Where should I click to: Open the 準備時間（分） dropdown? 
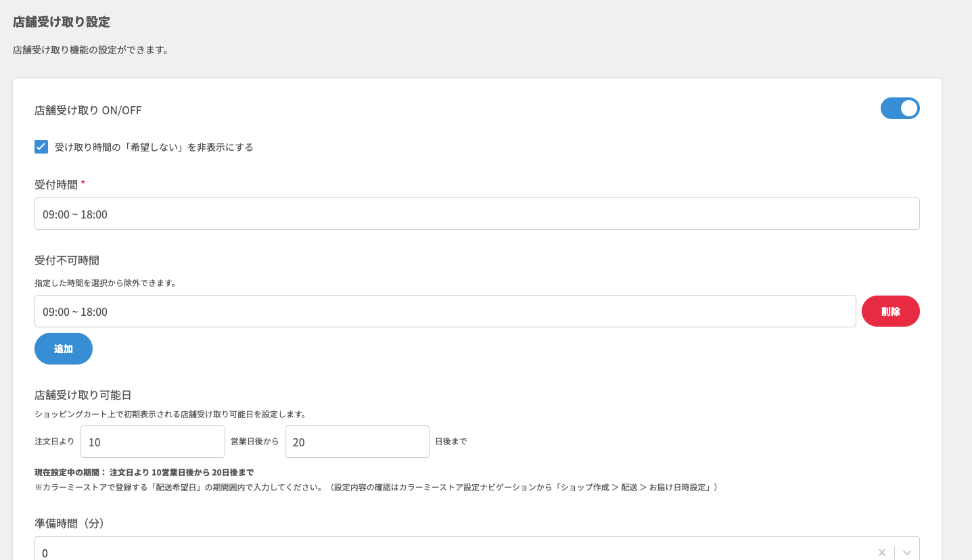pyautogui.click(x=446, y=552)
